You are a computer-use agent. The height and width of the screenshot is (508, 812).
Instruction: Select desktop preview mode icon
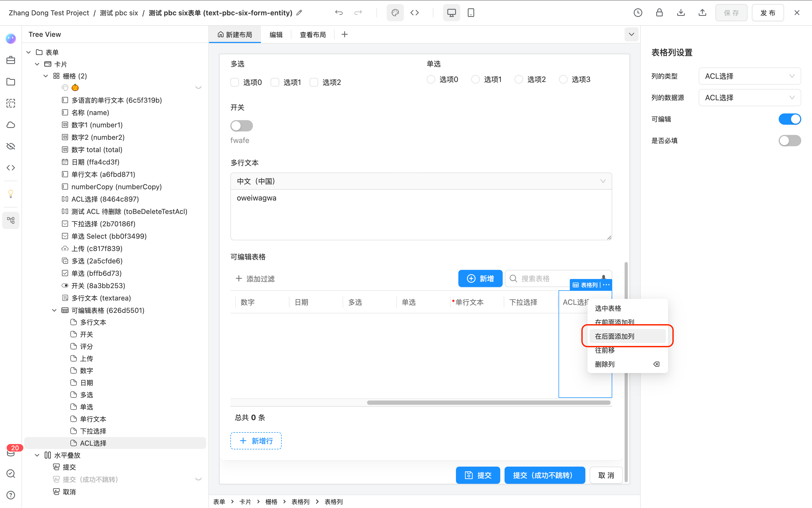pos(451,13)
